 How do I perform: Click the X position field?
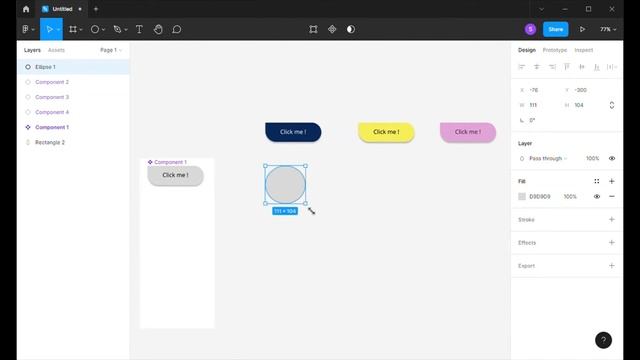click(538, 90)
